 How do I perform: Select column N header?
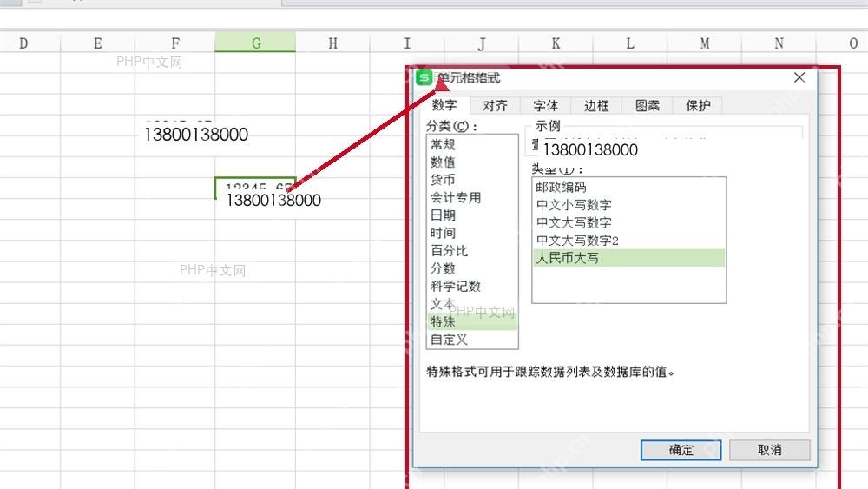click(779, 43)
